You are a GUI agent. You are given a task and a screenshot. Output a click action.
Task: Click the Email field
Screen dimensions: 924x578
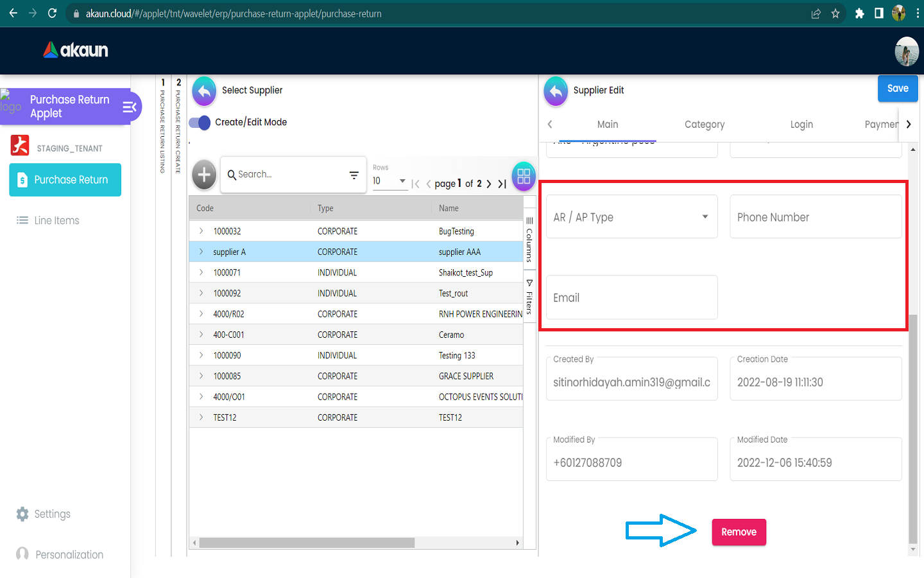click(x=632, y=297)
